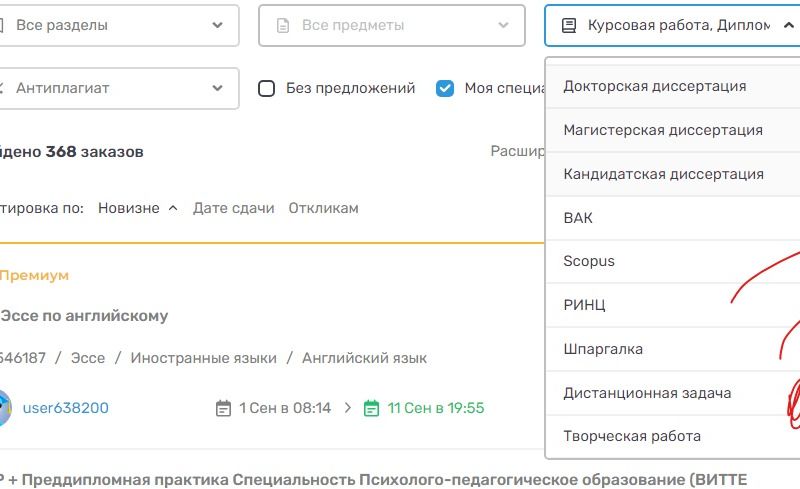
Task: Enable the Без предложений checkbox
Action: [x=267, y=88]
